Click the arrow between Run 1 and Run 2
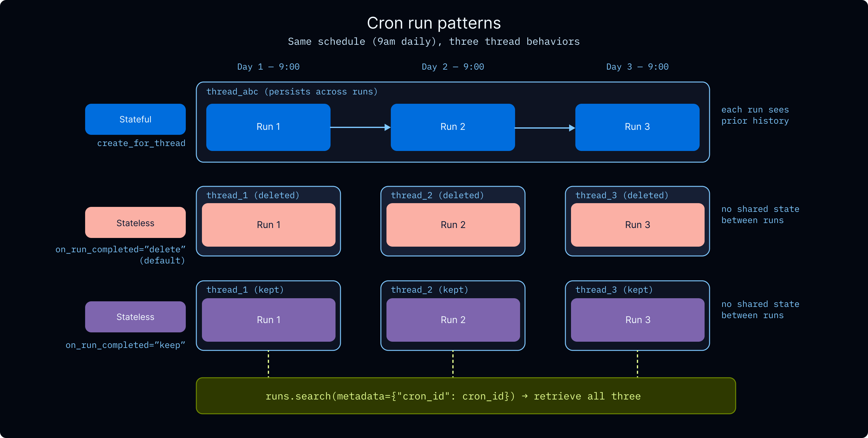The image size is (868, 438). 360,127
